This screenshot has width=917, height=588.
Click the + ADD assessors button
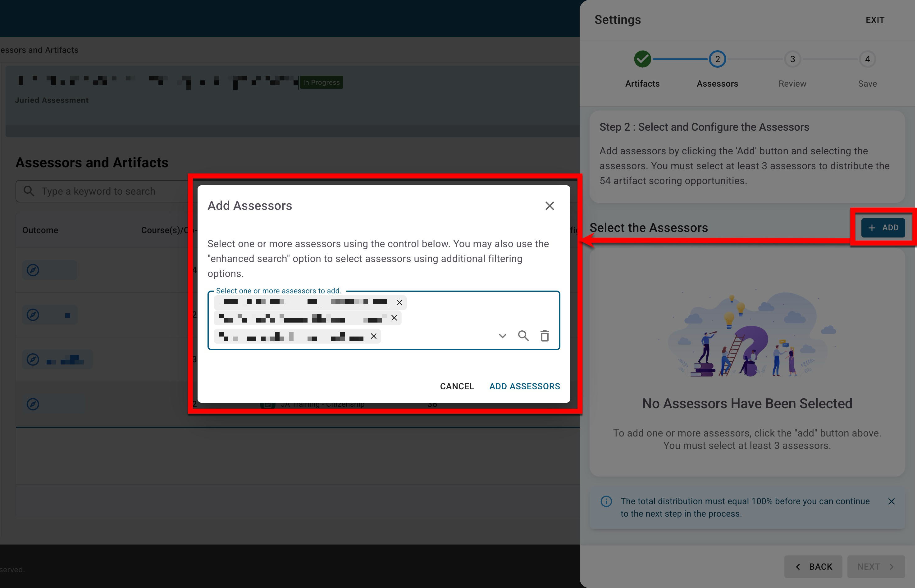883,228
